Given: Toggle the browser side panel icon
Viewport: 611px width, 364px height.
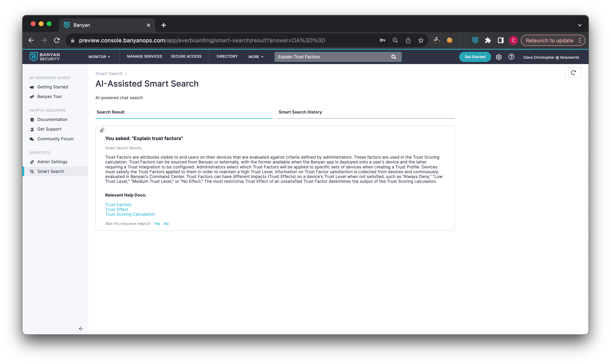Looking at the screenshot, I should pos(500,41).
